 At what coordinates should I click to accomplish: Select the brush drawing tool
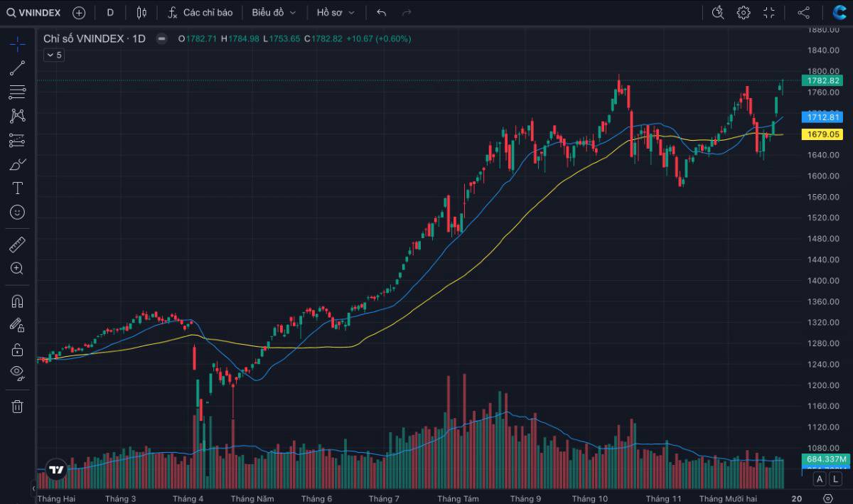click(18, 164)
